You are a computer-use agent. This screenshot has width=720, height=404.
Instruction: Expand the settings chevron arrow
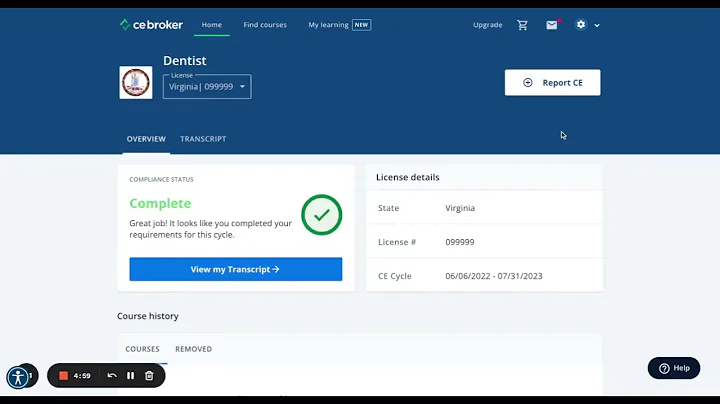(597, 26)
